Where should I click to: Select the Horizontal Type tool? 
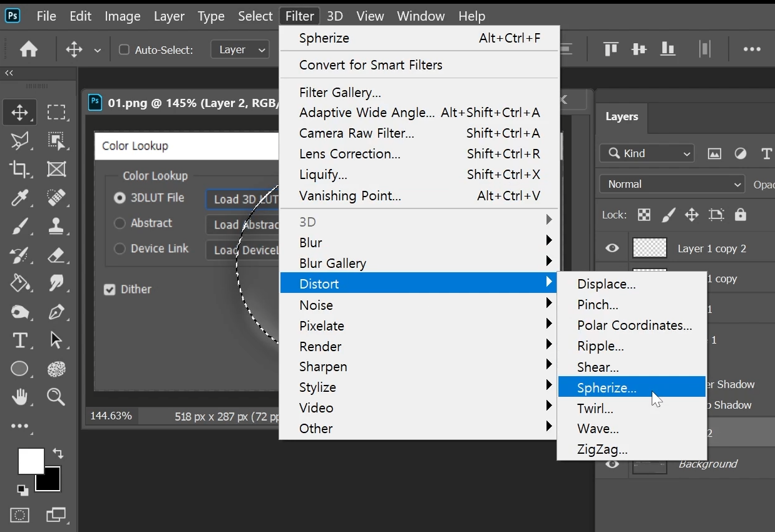[19, 340]
